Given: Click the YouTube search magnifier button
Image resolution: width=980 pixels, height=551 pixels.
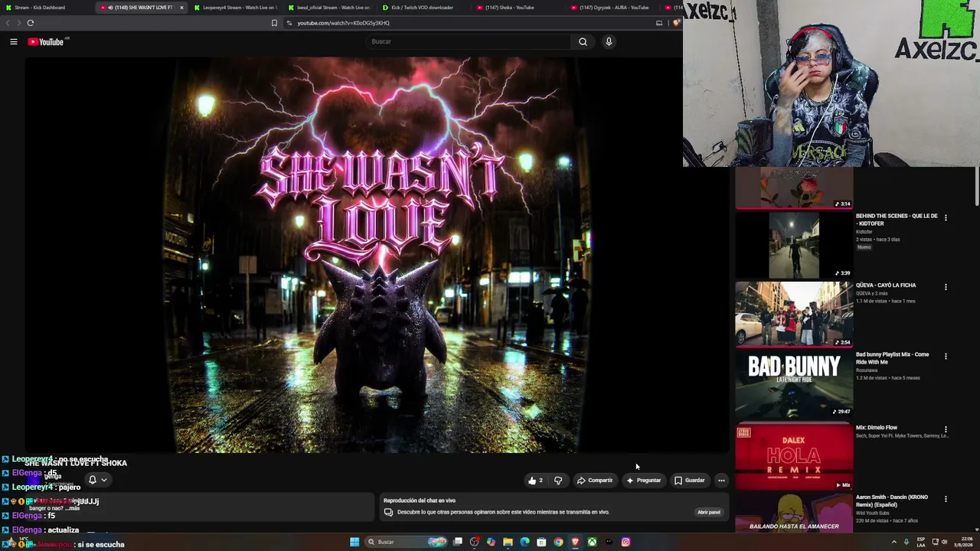Looking at the screenshot, I should click(x=583, y=41).
